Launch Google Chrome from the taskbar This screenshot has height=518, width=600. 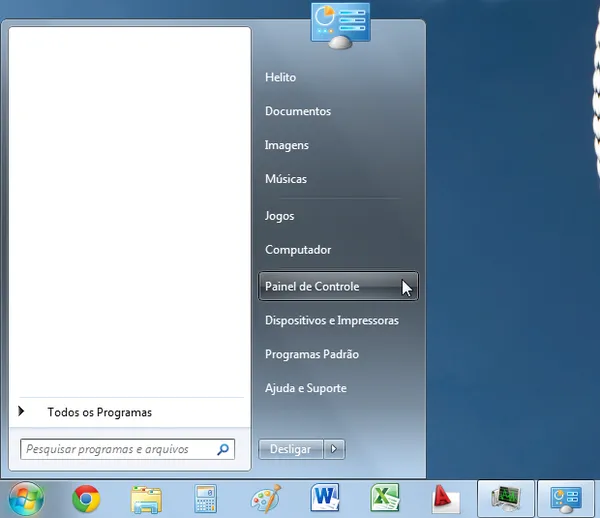[x=86, y=499]
